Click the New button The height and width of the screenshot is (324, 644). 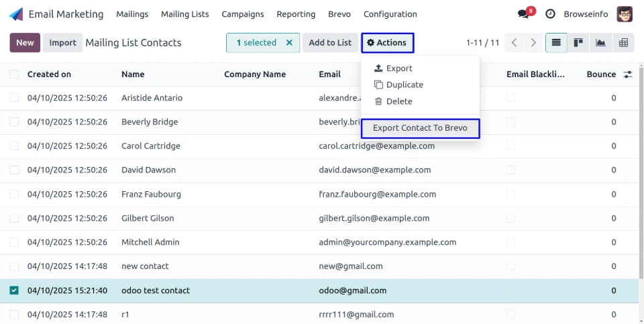point(25,43)
